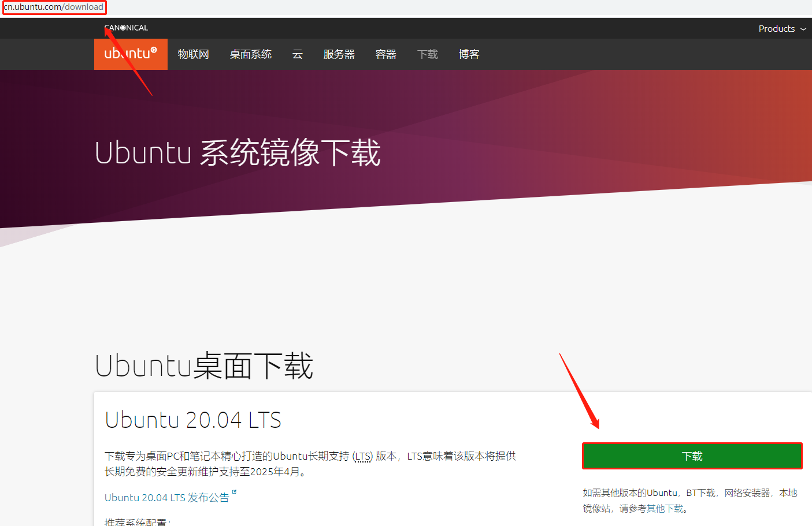
Task: Go to the 服务器 navigation item
Action: [x=339, y=54]
